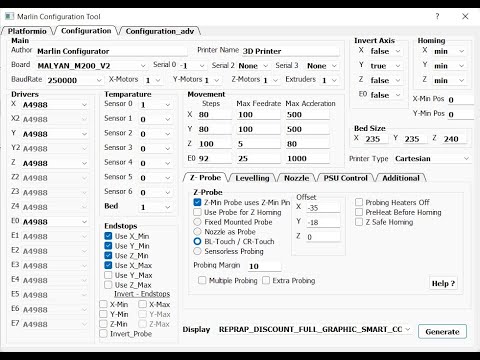The image size is (480, 360).
Task: Select Nozzle as Probe option
Action: 197,231
